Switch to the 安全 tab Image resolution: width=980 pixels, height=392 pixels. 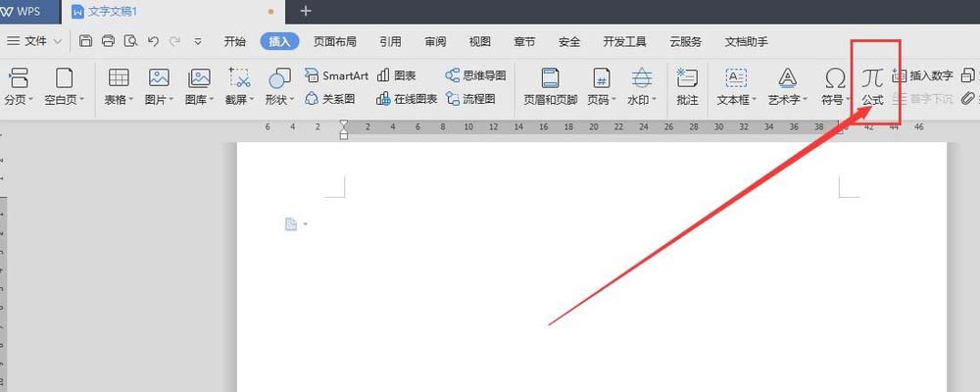(x=569, y=42)
